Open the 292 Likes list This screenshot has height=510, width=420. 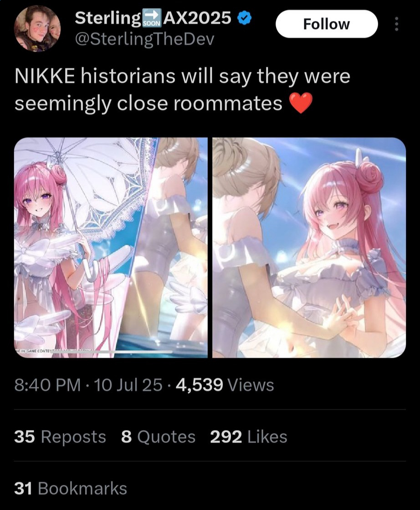[249, 437]
